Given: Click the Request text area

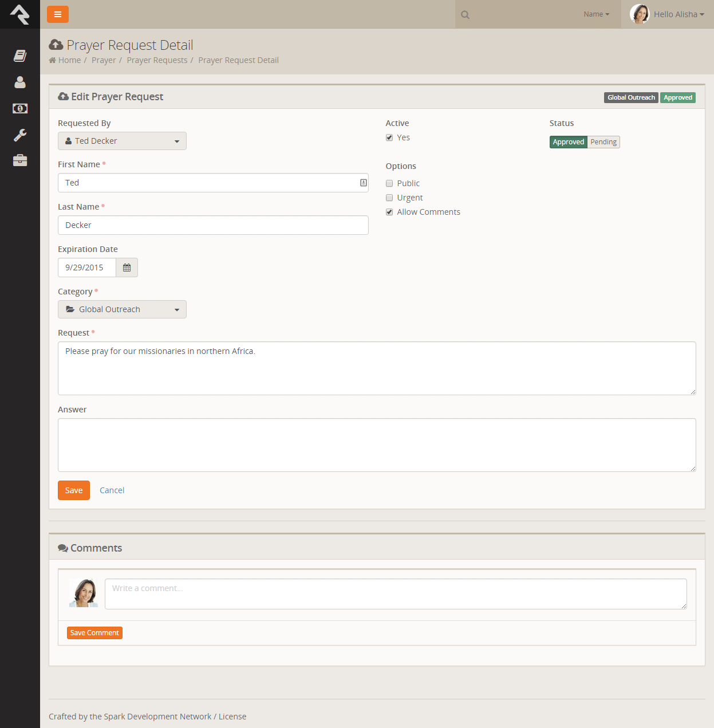Looking at the screenshot, I should click(377, 368).
